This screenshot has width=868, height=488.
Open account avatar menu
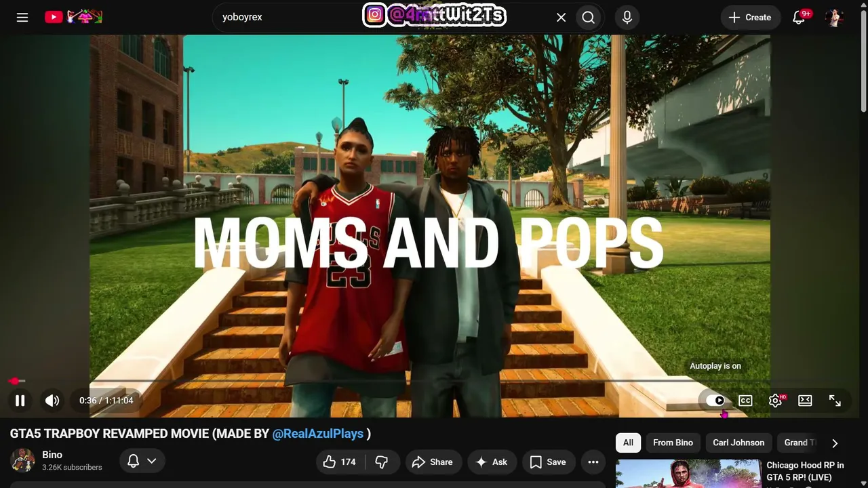coord(834,18)
